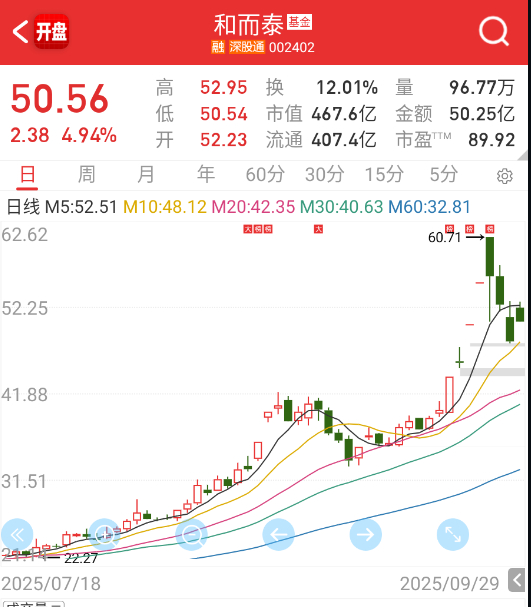531x607 pixels.
Task: Tap the P/E TTM value 89.92
Action: pos(492,140)
